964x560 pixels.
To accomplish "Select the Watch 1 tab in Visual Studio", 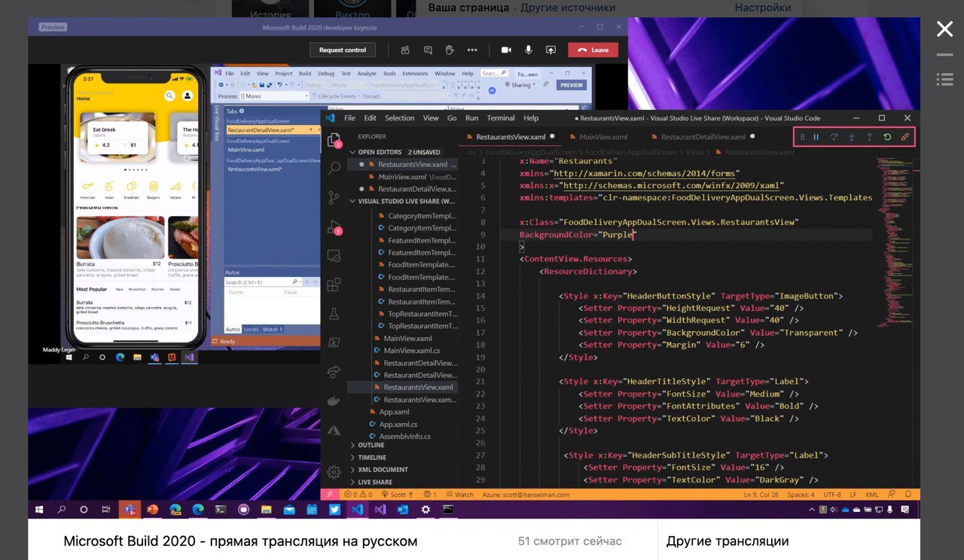I will [x=272, y=330].
